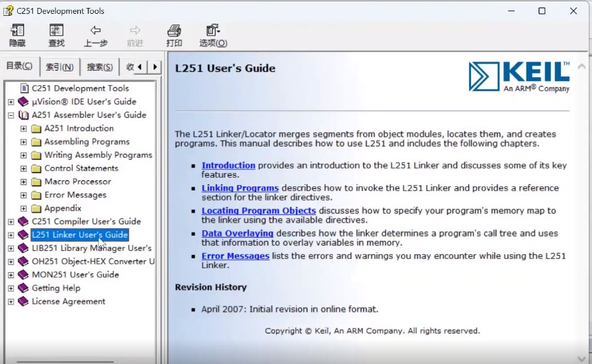Expand the Assembling Programs folder
The image size is (592, 364).
(x=23, y=142)
